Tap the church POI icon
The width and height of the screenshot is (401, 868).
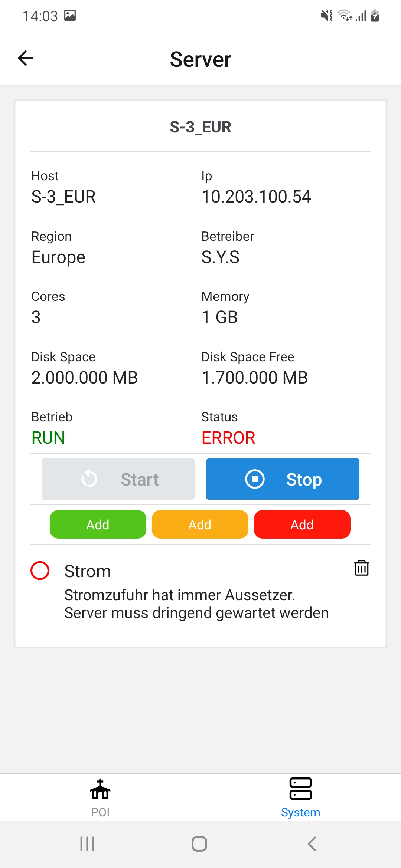point(100,789)
